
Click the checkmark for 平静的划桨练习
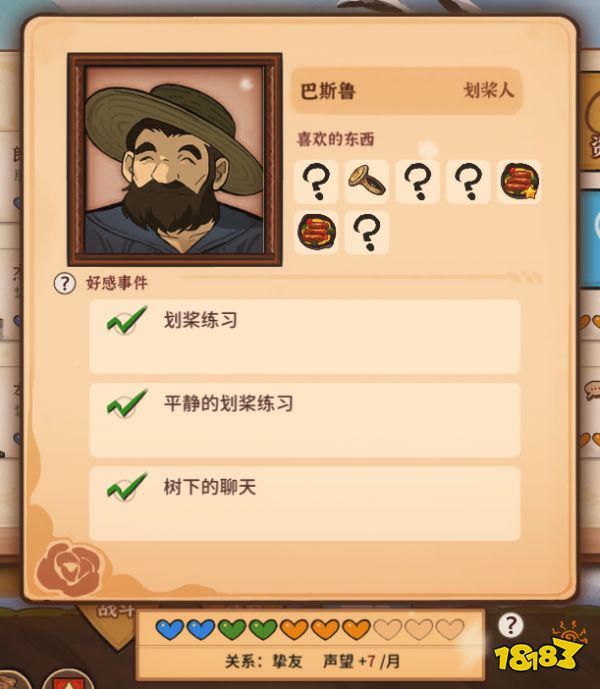127,403
